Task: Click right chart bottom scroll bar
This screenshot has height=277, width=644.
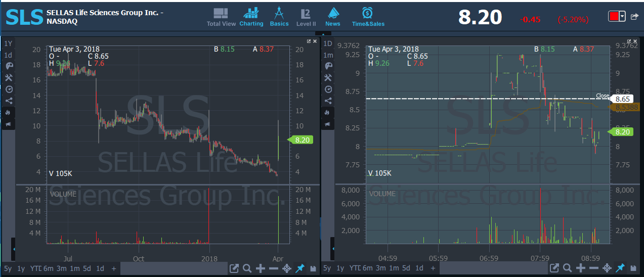Action: [x=493, y=268]
